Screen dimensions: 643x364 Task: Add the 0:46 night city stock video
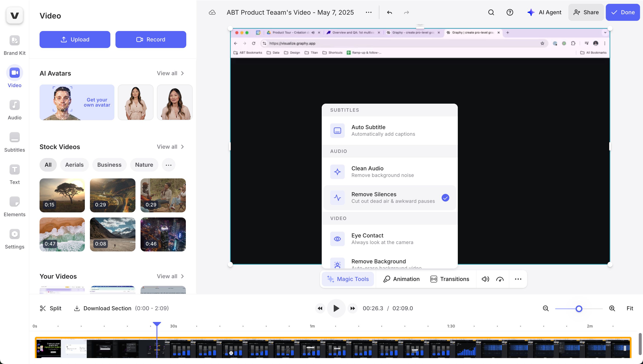click(163, 234)
